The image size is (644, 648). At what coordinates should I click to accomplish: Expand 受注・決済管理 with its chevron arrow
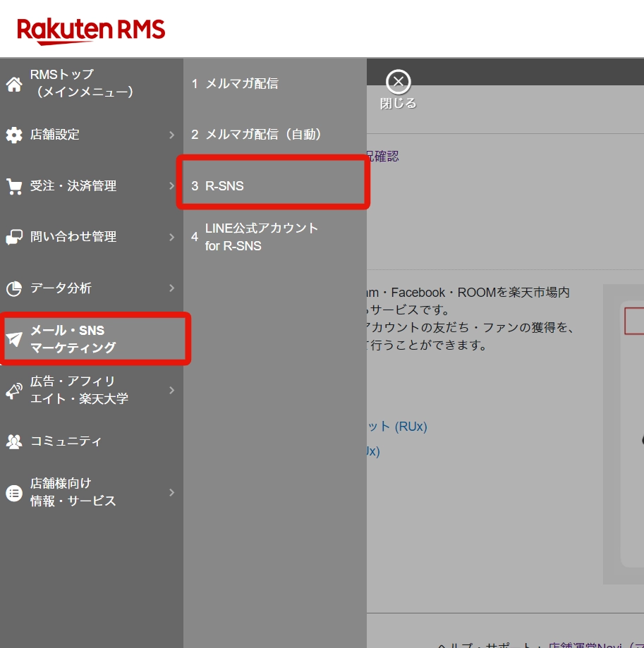(x=171, y=186)
